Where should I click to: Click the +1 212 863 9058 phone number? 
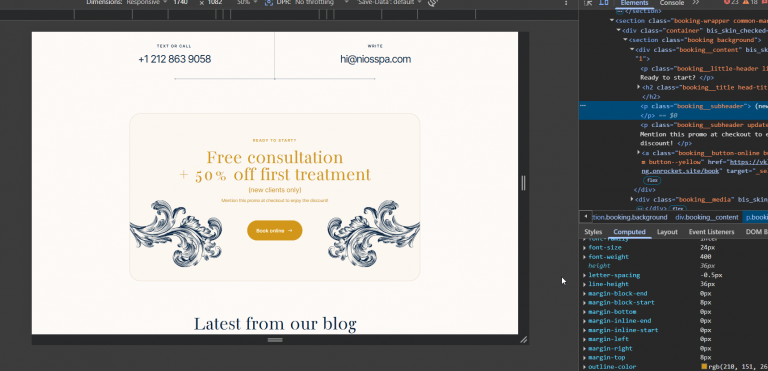(x=174, y=59)
